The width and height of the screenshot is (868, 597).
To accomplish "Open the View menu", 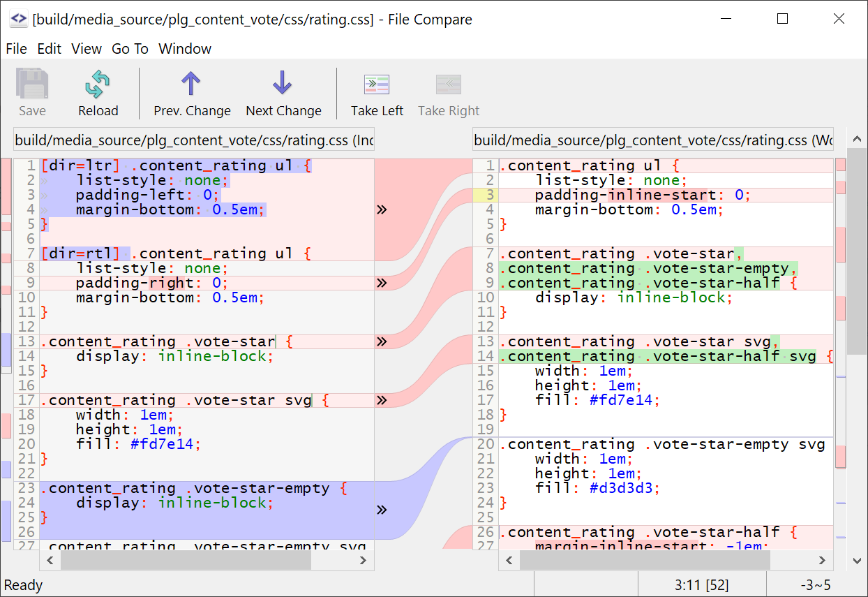I will coord(87,49).
